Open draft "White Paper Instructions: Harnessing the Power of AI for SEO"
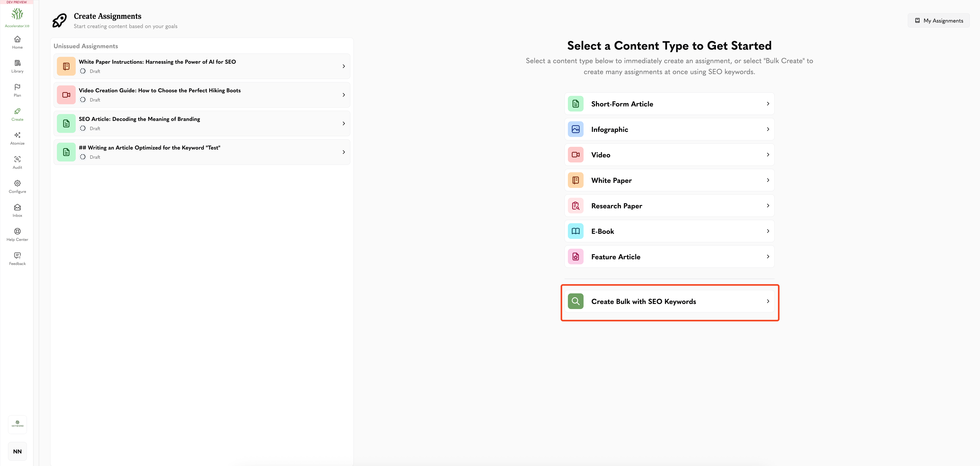 (x=202, y=66)
